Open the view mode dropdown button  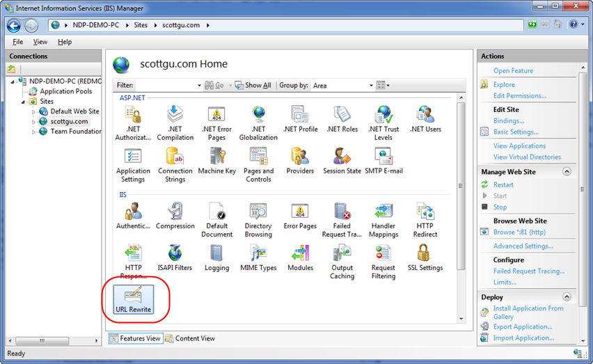point(383,86)
